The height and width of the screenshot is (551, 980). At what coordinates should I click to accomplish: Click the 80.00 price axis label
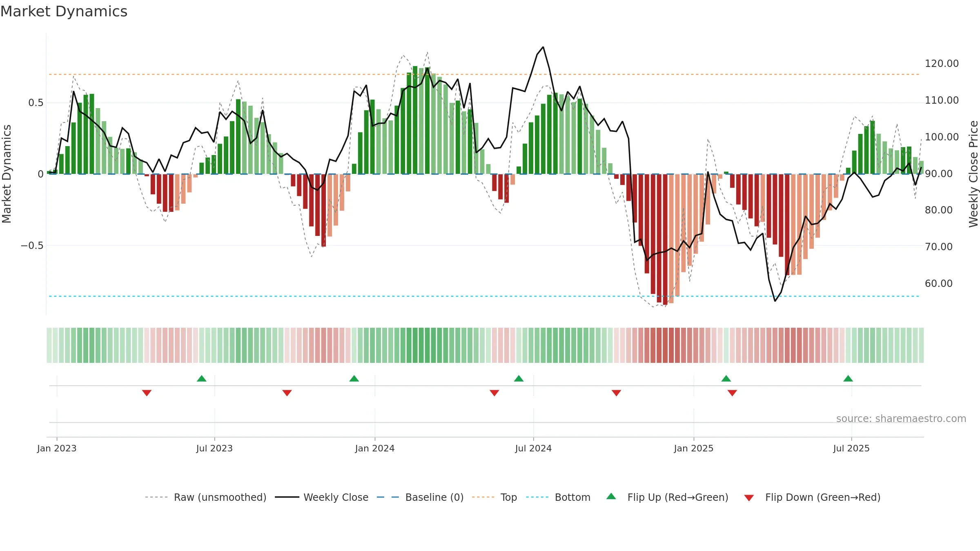939,210
